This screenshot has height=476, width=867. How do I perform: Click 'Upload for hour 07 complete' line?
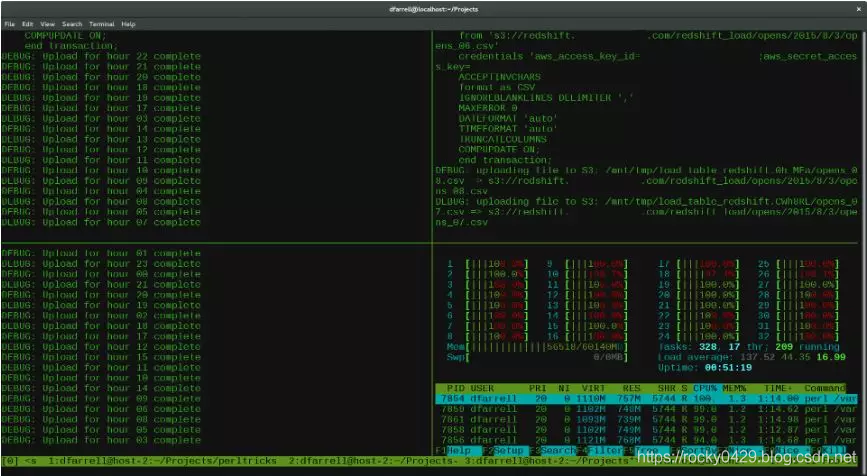point(101,222)
